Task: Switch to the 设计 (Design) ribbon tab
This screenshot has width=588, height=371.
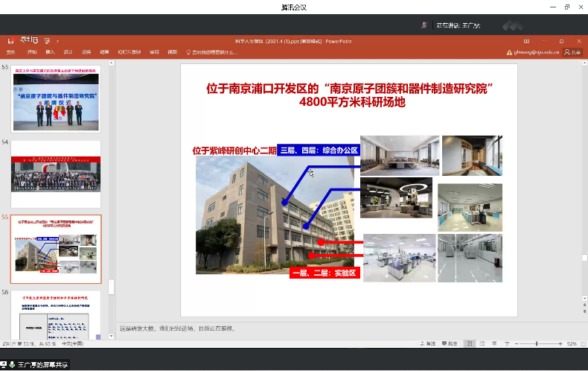Action: (x=68, y=52)
